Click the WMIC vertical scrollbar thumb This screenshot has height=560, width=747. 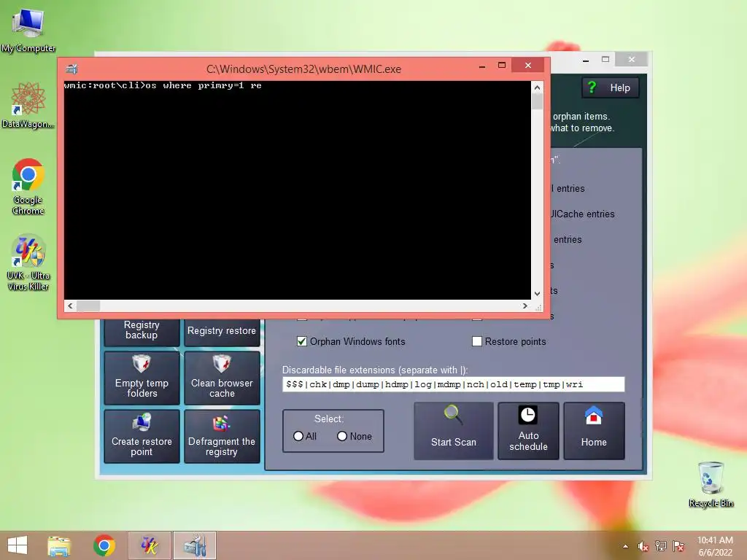click(537, 102)
